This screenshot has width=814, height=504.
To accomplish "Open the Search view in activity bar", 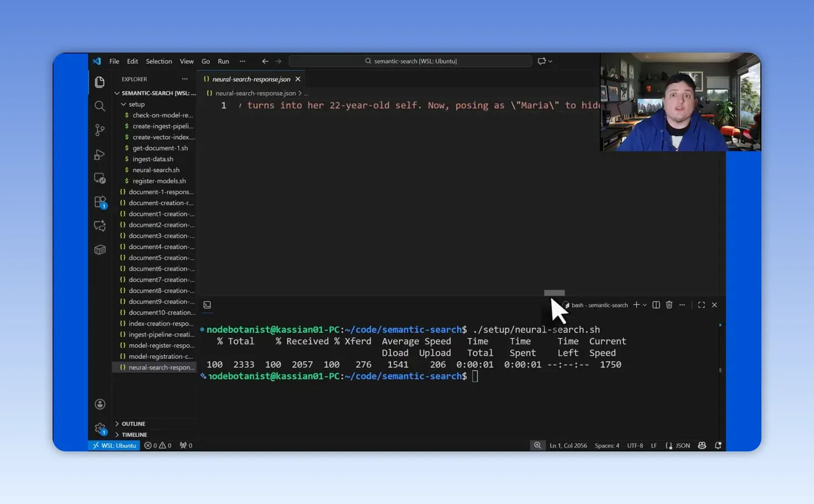I will click(x=100, y=106).
